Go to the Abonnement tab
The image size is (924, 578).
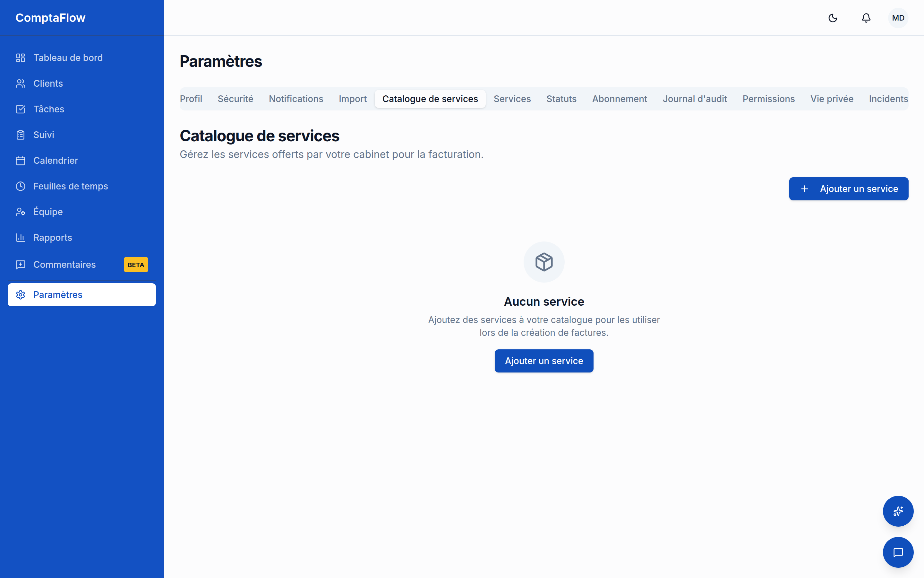tap(619, 99)
